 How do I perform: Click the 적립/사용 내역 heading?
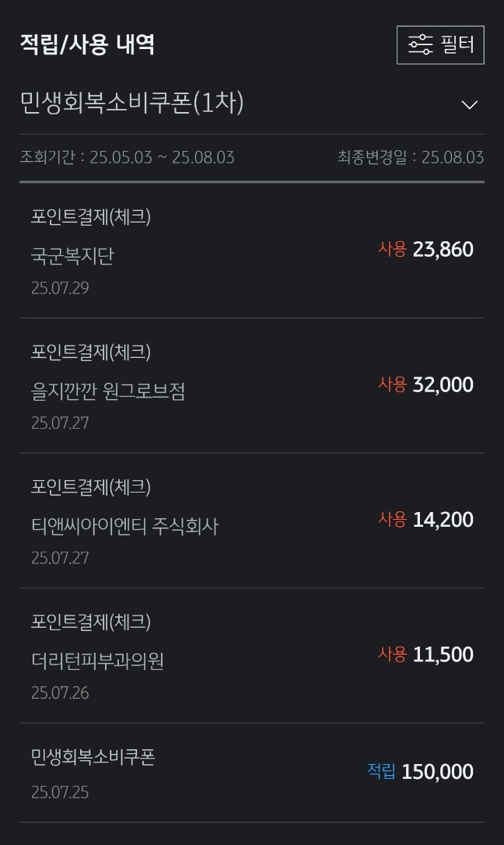click(87, 44)
